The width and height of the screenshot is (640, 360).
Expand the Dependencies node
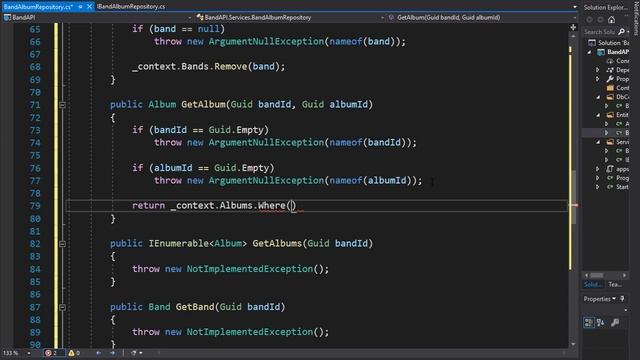pos(598,70)
